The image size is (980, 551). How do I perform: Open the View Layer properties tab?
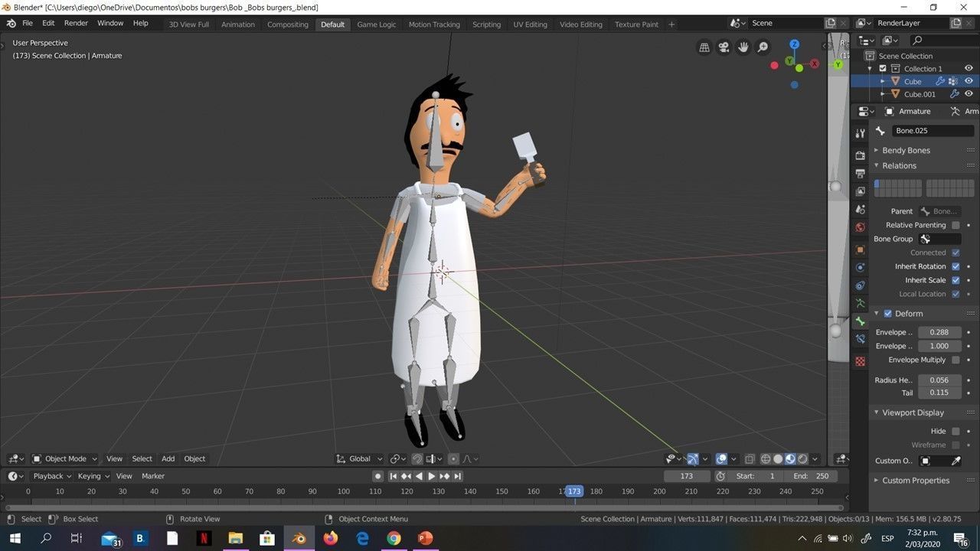point(860,191)
